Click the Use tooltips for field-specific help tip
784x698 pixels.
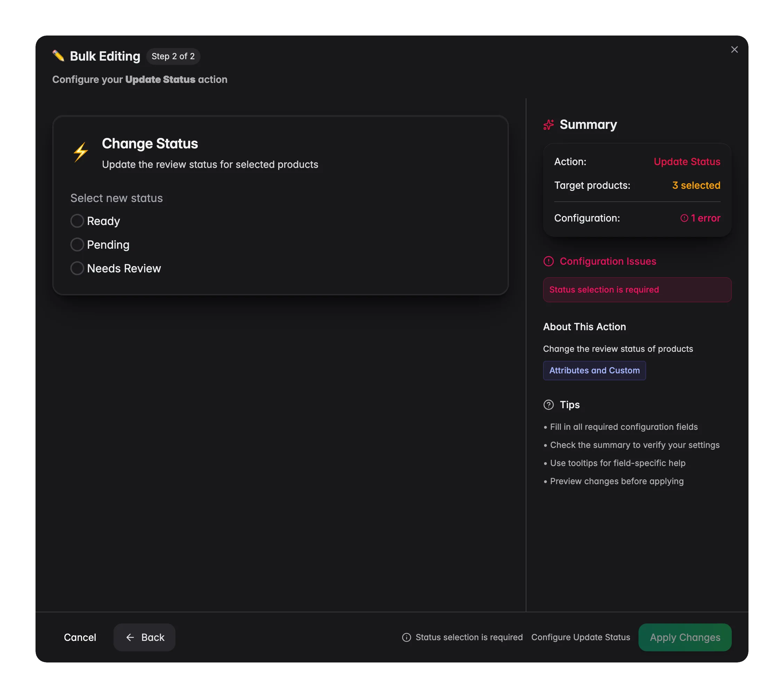click(618, 463)
